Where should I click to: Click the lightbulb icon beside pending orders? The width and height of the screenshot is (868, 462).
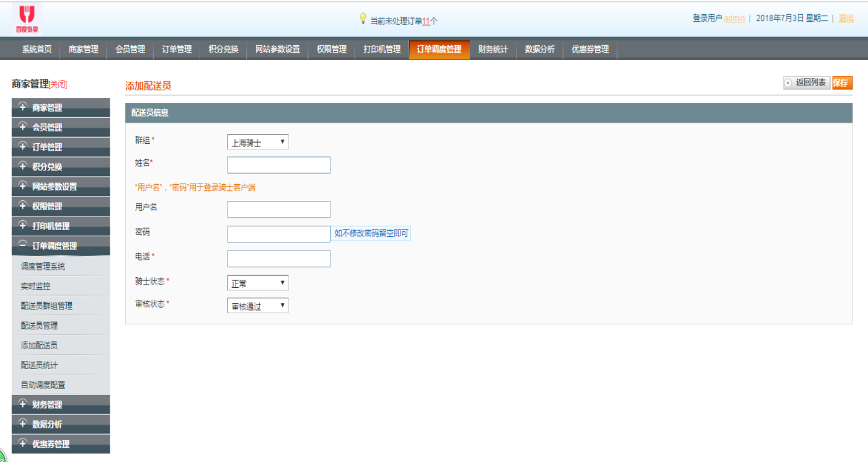363,19
